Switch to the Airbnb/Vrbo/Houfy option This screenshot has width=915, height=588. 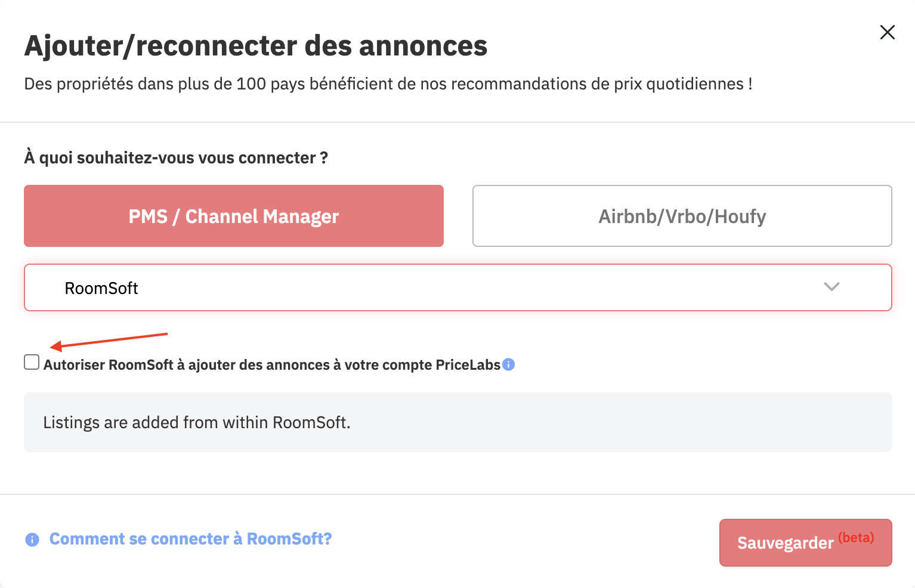tap(682, 216)
